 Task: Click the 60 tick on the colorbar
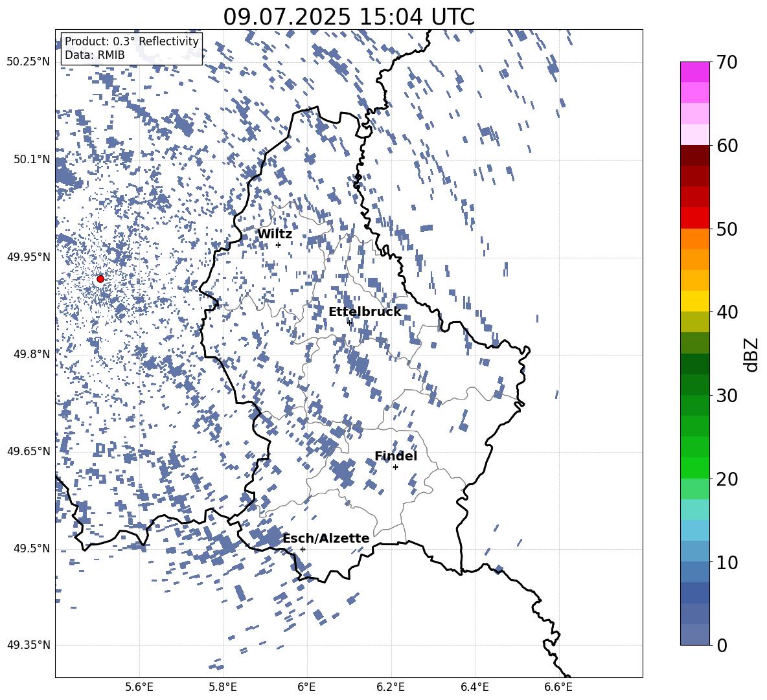click(x=727, y=146)
